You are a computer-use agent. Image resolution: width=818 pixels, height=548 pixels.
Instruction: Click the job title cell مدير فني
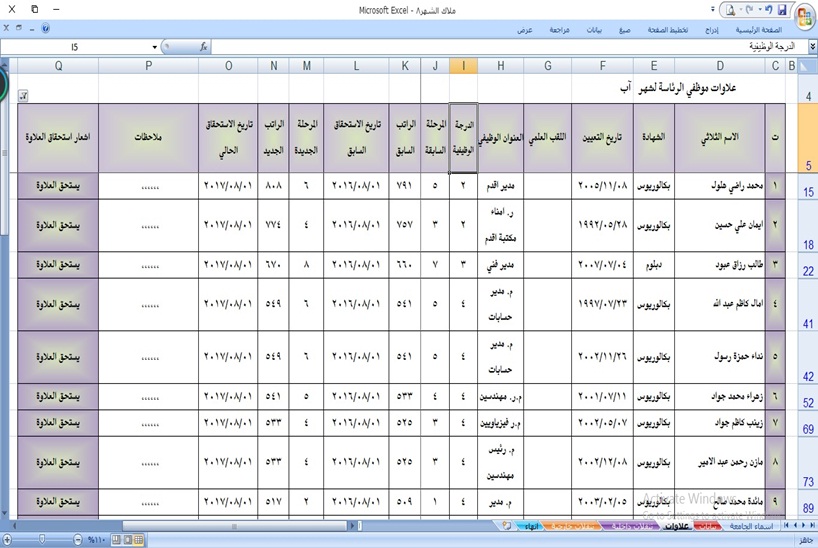click(500, 265)
